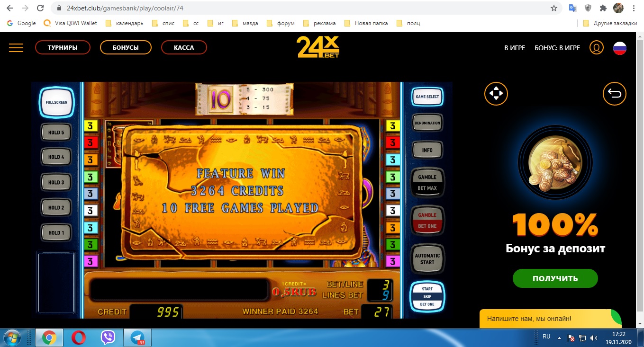
Task: Click the 'WINNER PAID 3264' text
Action: [280, 311]
